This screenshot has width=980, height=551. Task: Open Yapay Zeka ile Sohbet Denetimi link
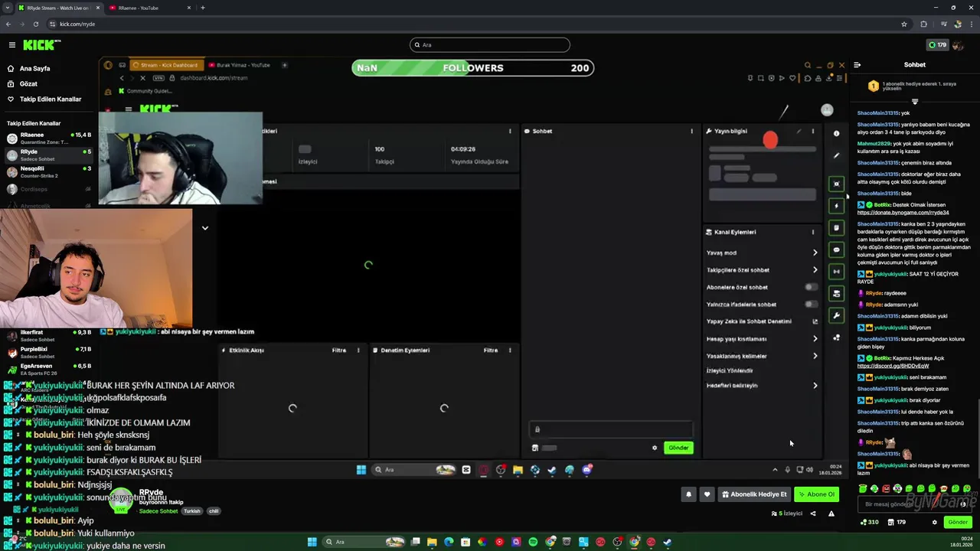(x=762, y=321)
